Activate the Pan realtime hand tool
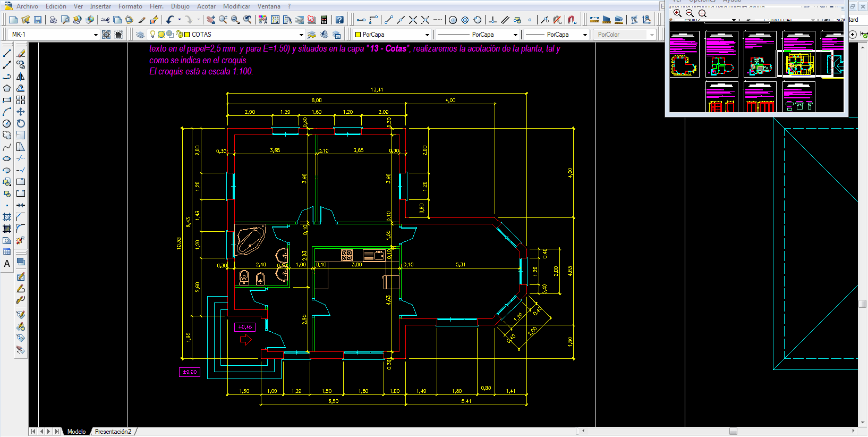Screen dimensions: 868x437 (x=211, y=20)
